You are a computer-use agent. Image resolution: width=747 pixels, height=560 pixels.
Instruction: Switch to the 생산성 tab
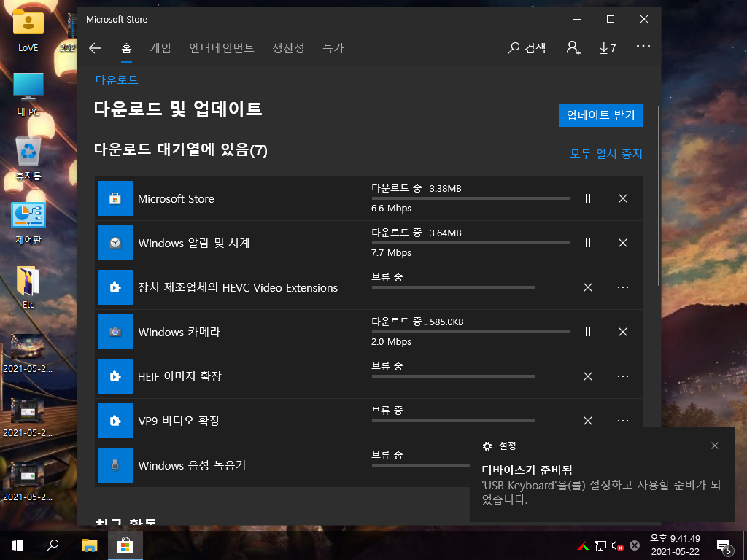[288, 48]
